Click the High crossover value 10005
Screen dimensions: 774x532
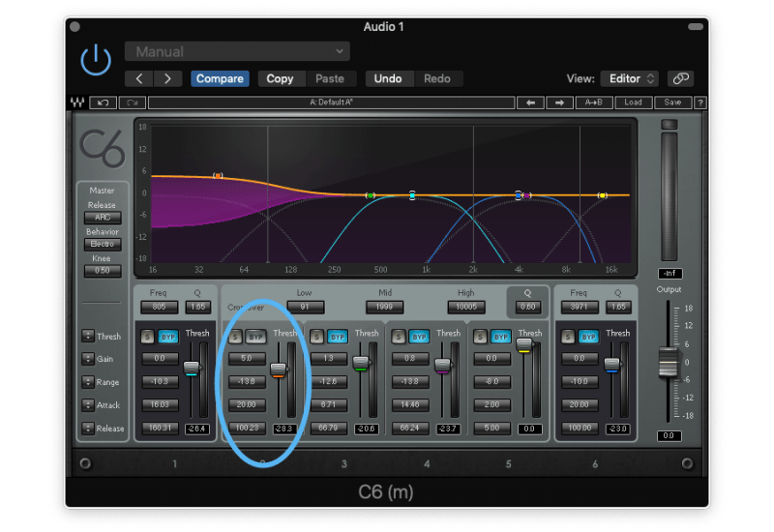(466, 307)
